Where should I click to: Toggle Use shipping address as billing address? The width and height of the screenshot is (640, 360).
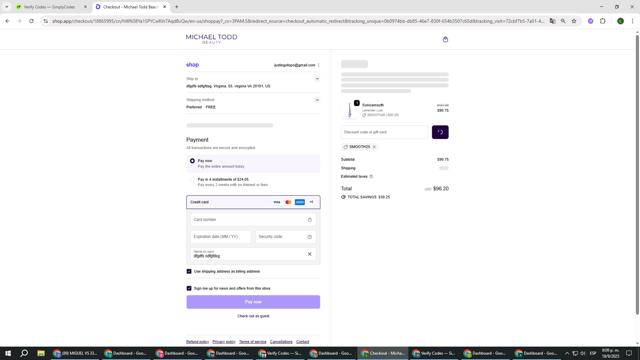189,271
